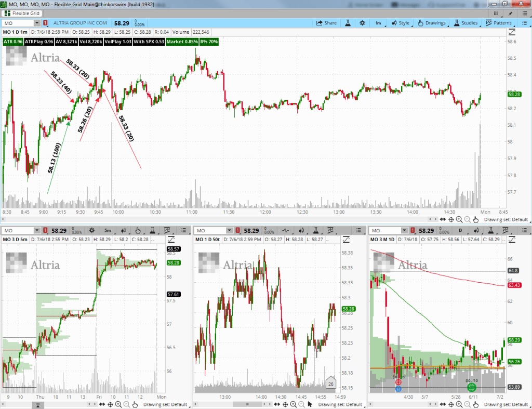Open the 1m timeframe selector

tap(378, 23)
